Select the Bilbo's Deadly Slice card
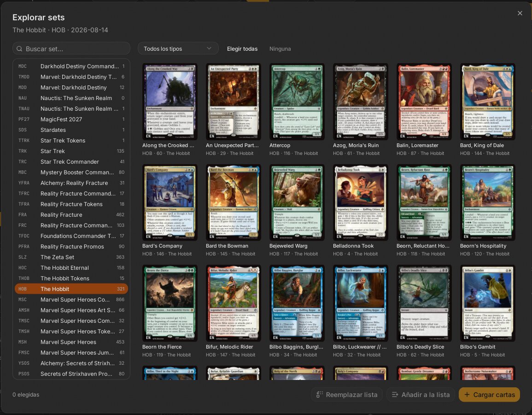The height and width of the screenshot is (415, 532). [x=424, y=303]
